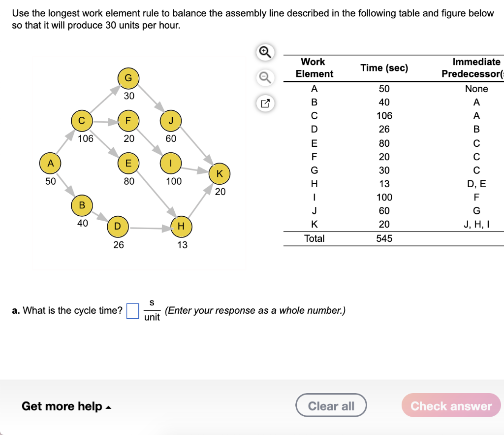
Task: Click the cycle time answer input box
Action: (x=132, y=310)
